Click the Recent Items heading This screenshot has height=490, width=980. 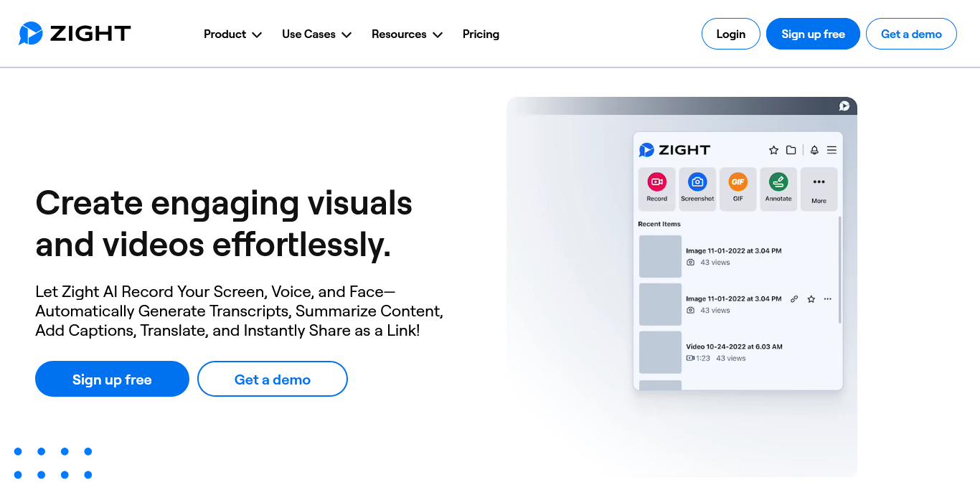pyautogui.click(x=659, y=224)
